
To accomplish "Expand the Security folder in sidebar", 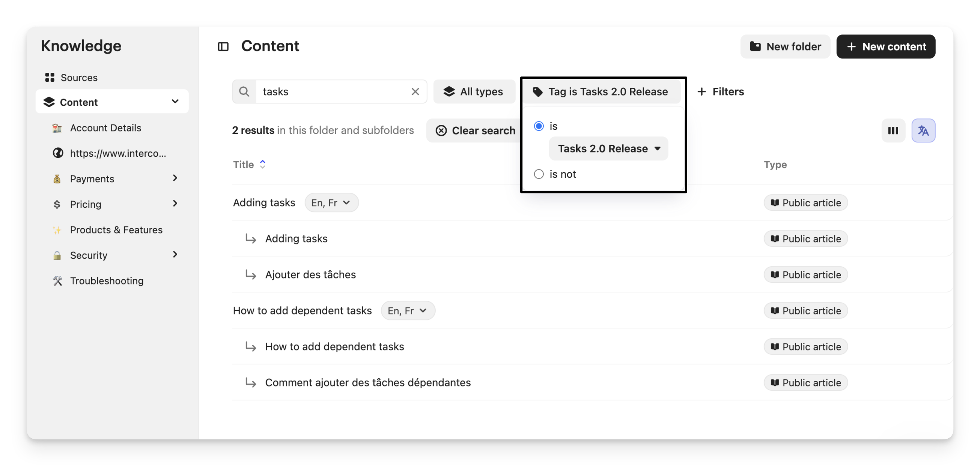I will [x=175, y=255].
